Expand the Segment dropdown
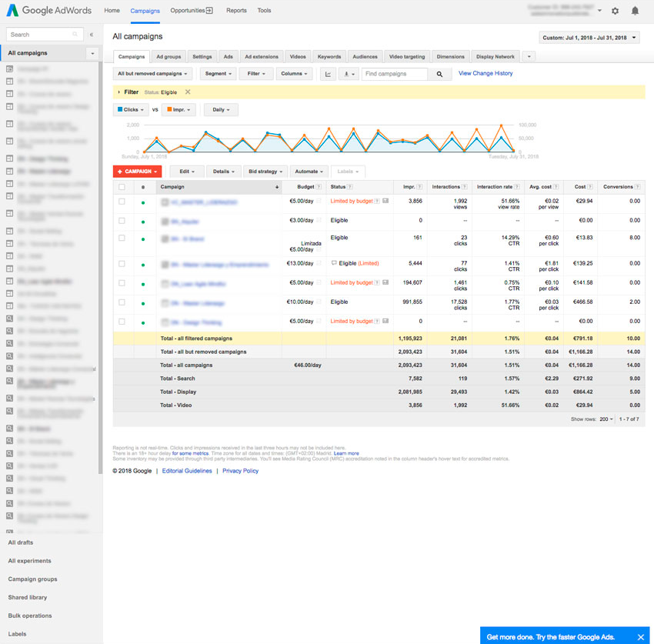654x644 pixels. coord(218,74)
